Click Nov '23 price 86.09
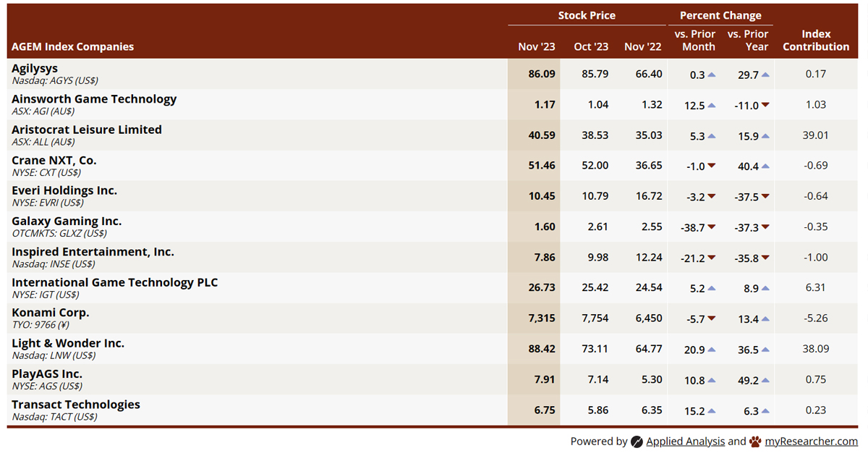Viewport: 868px width, 456px height. [x=542, y=74]
